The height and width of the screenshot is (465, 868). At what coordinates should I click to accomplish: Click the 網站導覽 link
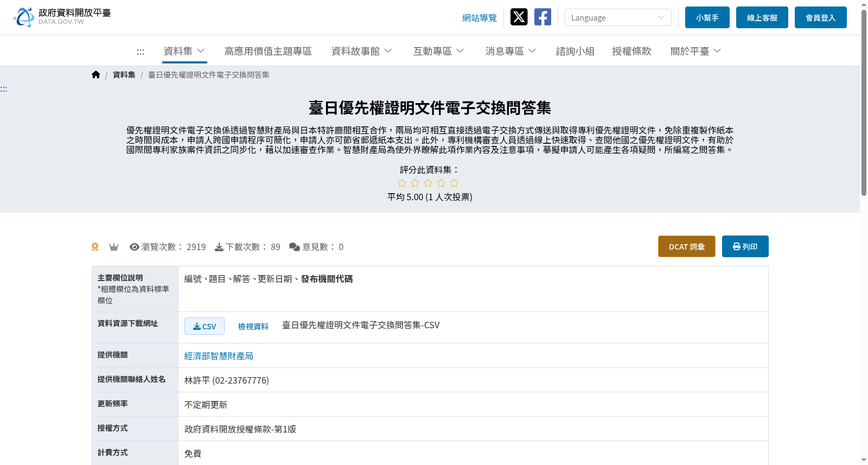480,18
